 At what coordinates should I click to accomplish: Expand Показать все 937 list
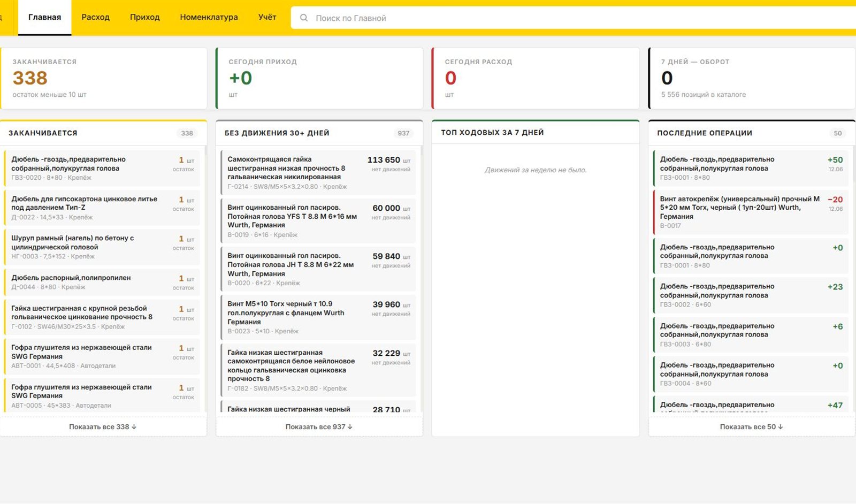(x=319, y=427)
